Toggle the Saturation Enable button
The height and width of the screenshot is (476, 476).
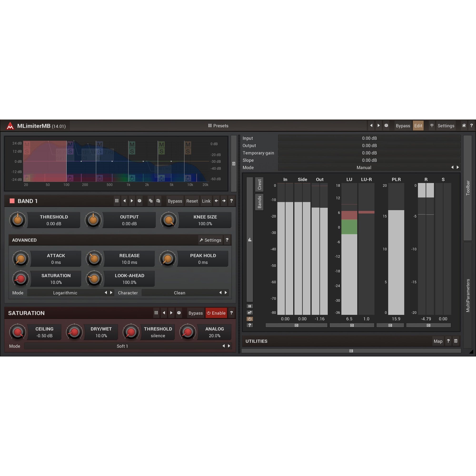[216, 313]
